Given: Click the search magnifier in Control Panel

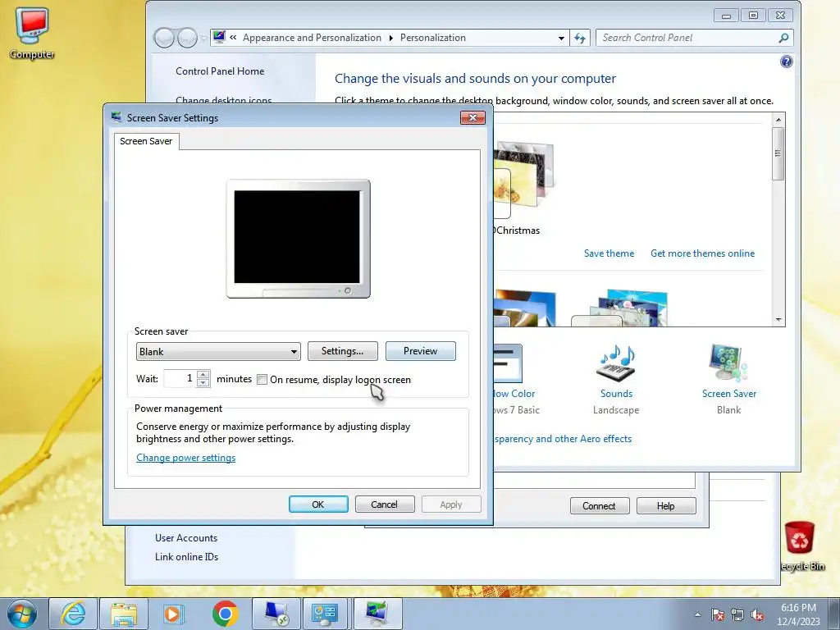Looking at the screenshot, I should click(x=783, y=38).
